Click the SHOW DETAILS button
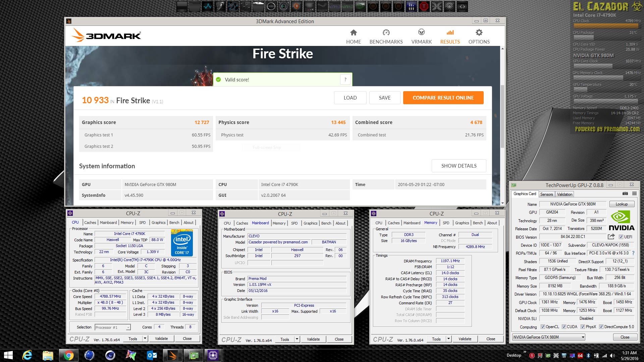The image size is (644, 362). click(459, 166)
